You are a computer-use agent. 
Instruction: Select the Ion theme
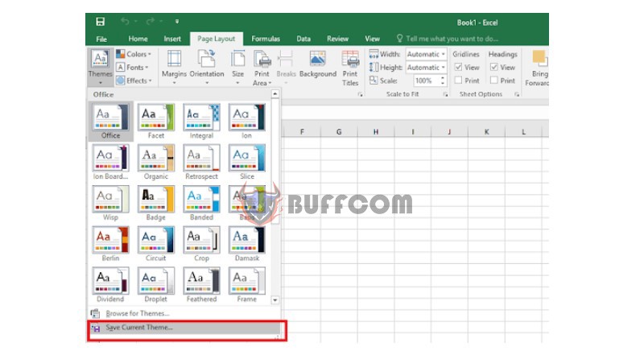[x=247, y=121]
